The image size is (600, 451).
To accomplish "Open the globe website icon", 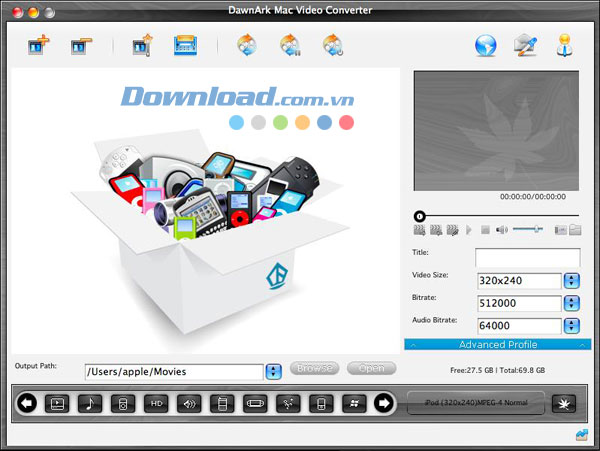I will click(x=486, y=45).
